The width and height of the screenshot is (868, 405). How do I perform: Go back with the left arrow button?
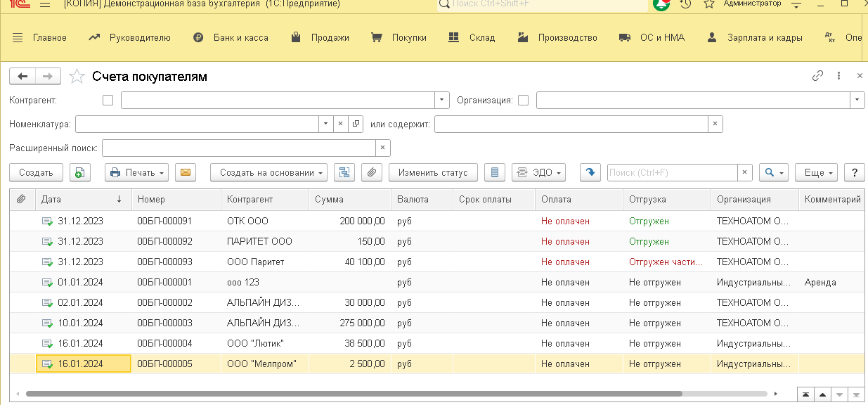(22, 76)
